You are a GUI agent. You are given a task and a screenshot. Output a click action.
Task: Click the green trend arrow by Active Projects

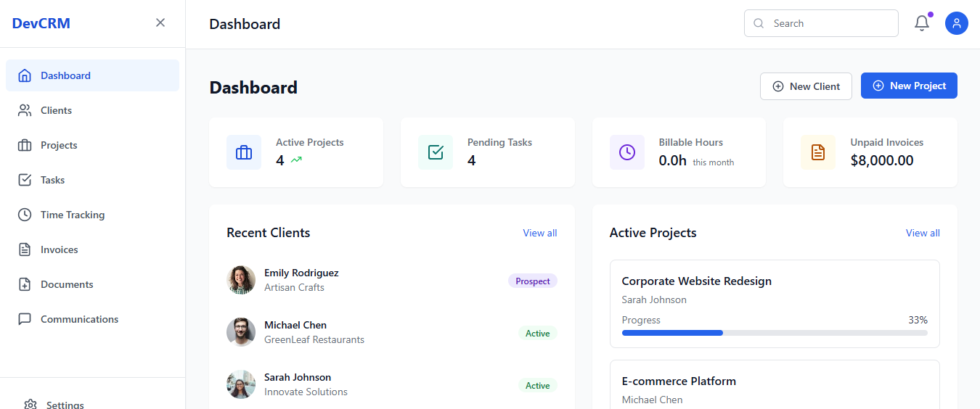(296, 160)
